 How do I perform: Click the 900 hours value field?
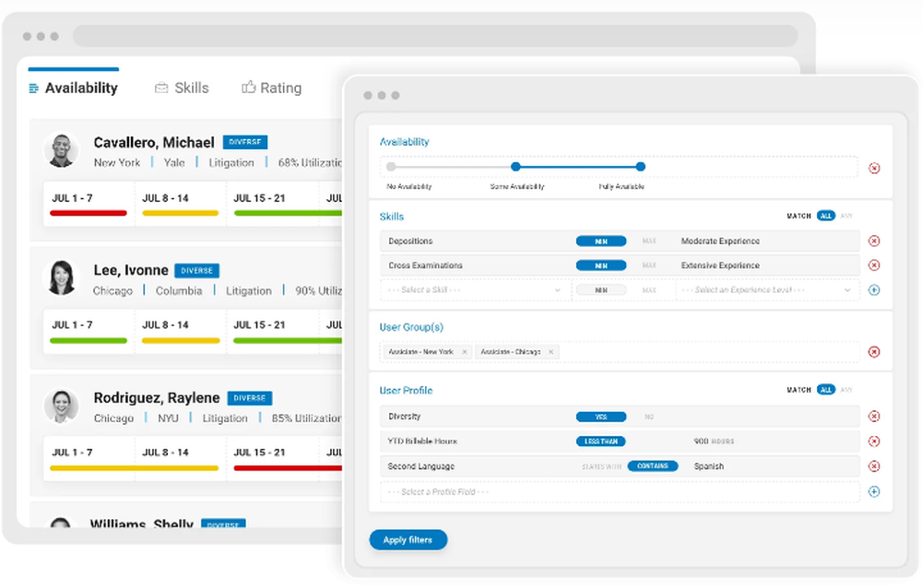coord(714,441)
